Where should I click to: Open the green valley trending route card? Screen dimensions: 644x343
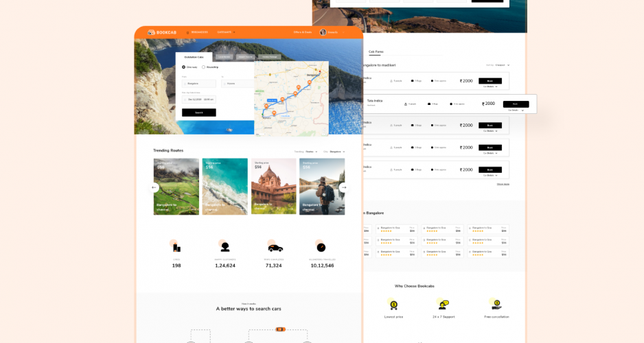pos(176,187)
